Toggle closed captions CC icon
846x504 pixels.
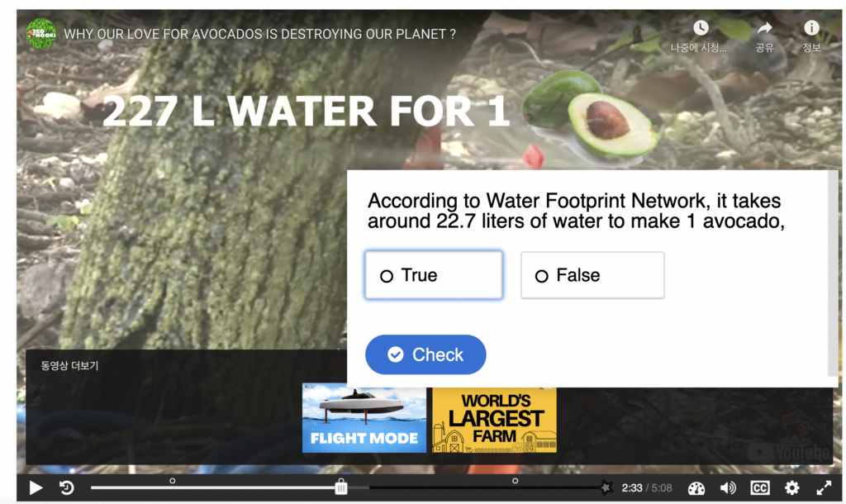coord(760,488)
